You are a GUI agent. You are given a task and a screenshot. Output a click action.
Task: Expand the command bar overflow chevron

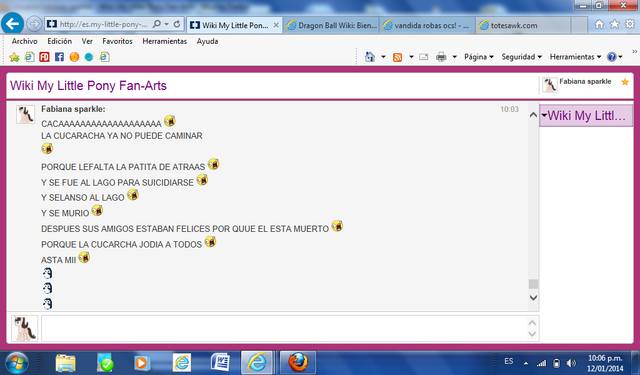tap(635, 52)
